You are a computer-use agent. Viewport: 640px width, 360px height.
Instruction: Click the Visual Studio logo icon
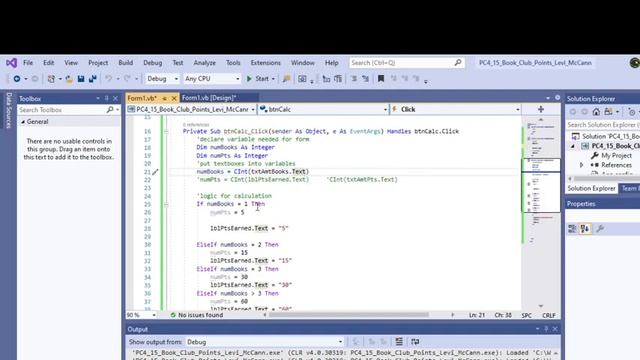click(11, 63)
